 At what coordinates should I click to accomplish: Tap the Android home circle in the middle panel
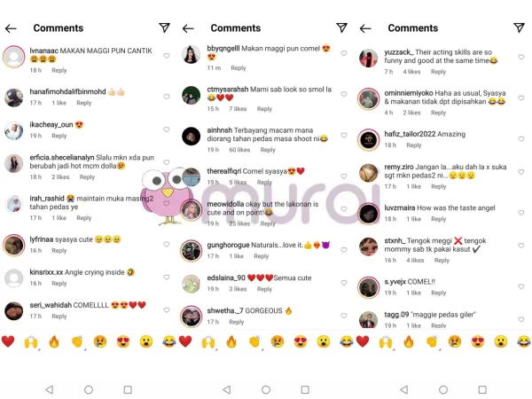[266, 389]
